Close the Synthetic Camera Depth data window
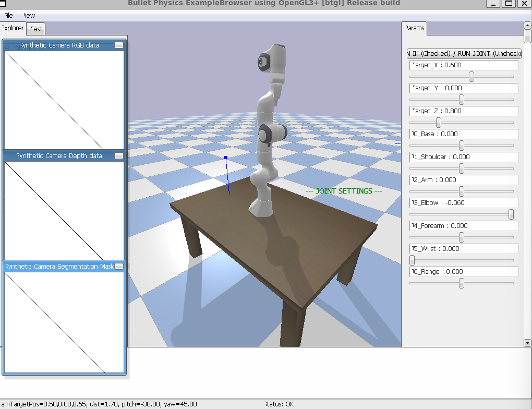 (119, 156)
